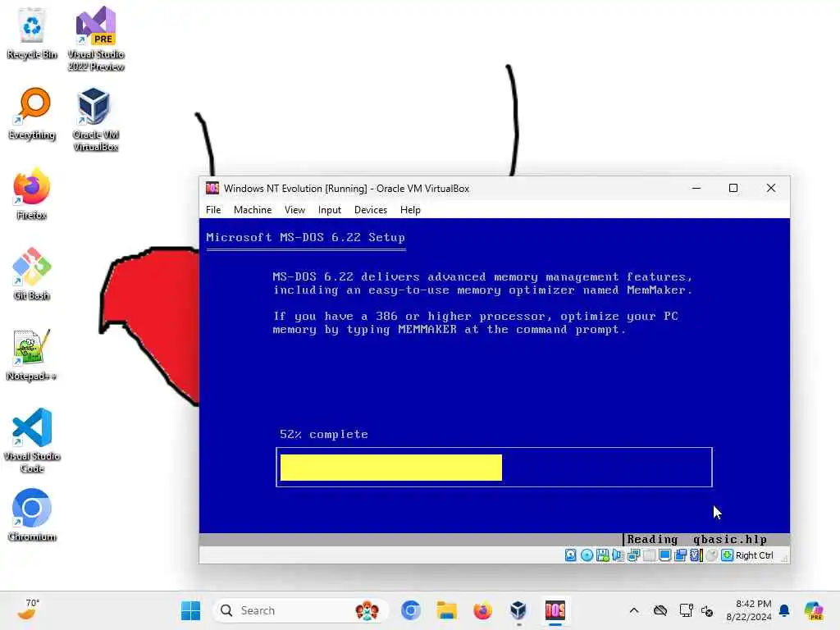Click the '52% complete' text
Screen dimensions: 840x630
(x=323, y=435)
